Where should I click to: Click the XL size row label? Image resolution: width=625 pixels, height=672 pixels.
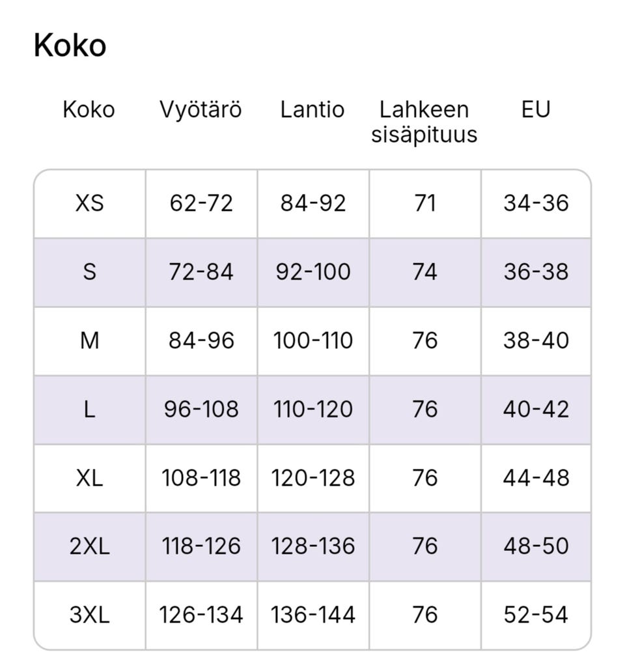pyautogui.click(x=89, y=478)
